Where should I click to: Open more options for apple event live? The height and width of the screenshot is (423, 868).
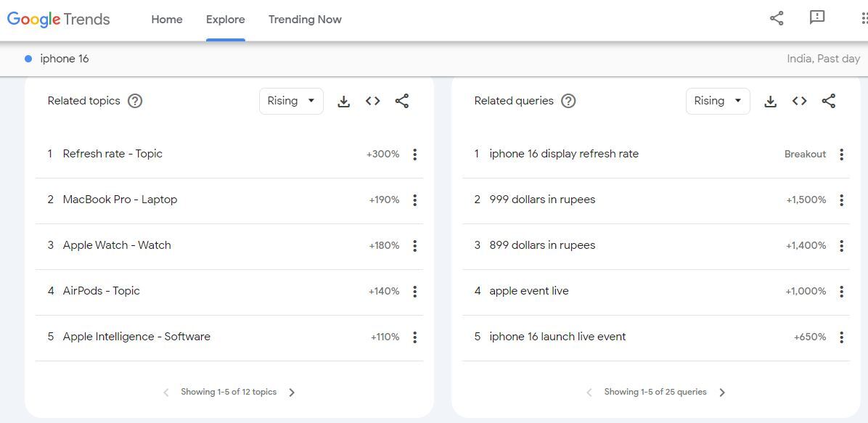coord(841,292)
